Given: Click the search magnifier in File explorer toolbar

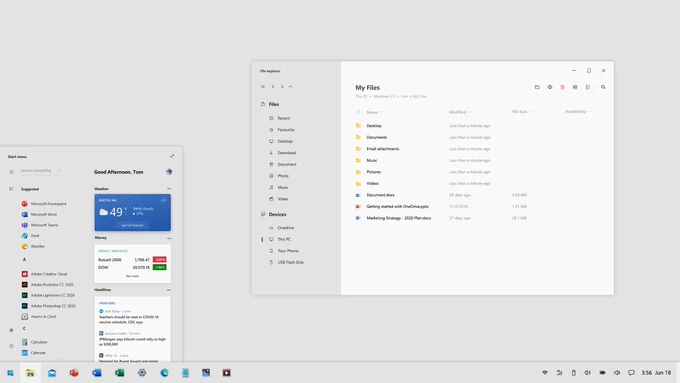Looking at the screenshot, I should (x=603, y=87).
